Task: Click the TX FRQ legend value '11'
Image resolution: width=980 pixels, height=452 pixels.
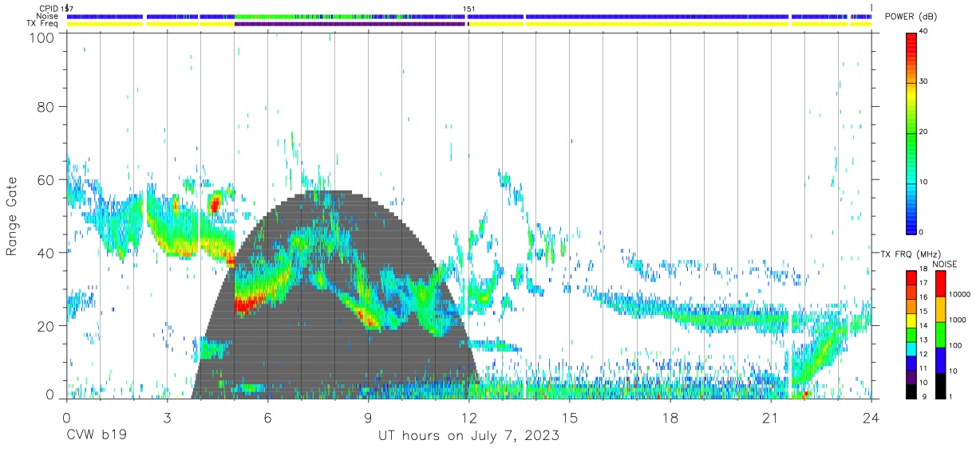Action: point(923,368)
